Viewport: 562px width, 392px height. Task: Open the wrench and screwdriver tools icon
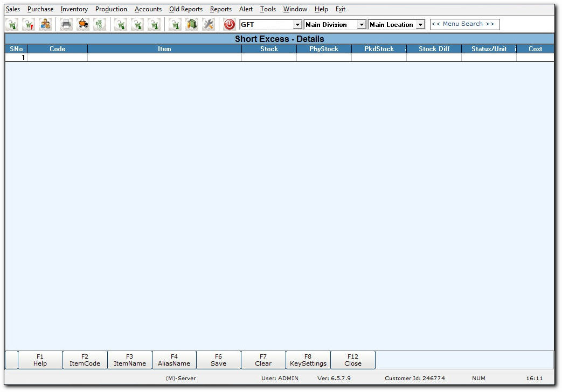pyautogui.click(x=209, y=24)
